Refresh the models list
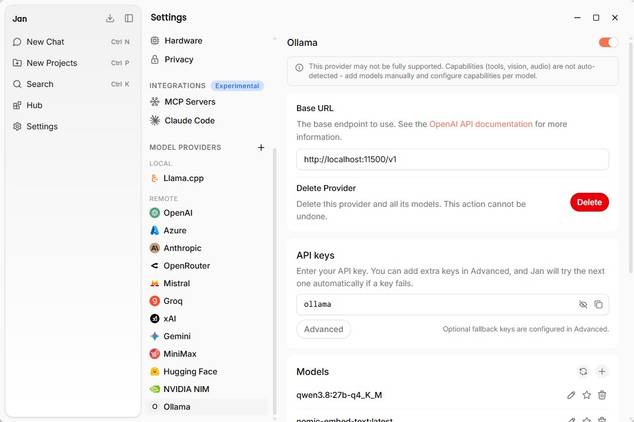 coord(583,371)
